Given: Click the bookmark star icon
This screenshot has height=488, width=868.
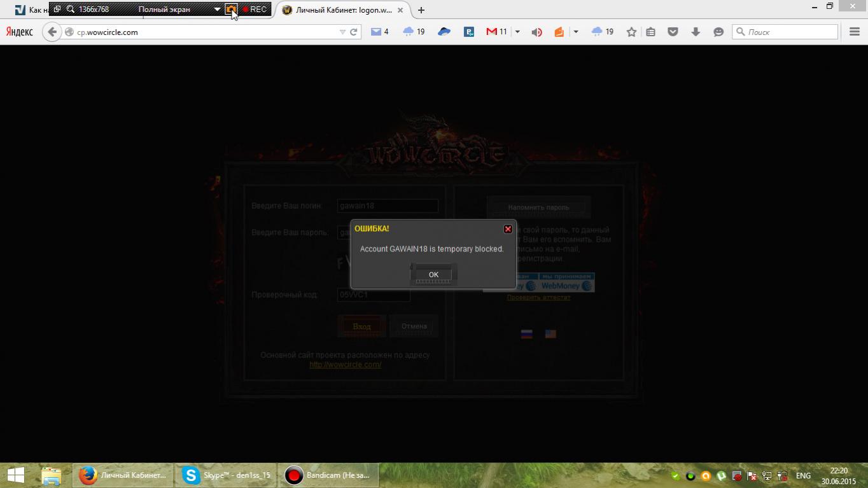Looking at the screenshot, I should 631,32.
